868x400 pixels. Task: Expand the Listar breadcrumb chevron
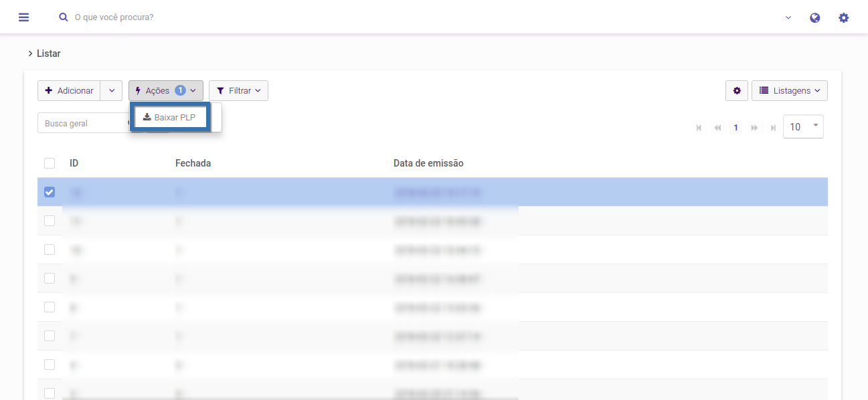pyautogui.click(x=31, y=54)
